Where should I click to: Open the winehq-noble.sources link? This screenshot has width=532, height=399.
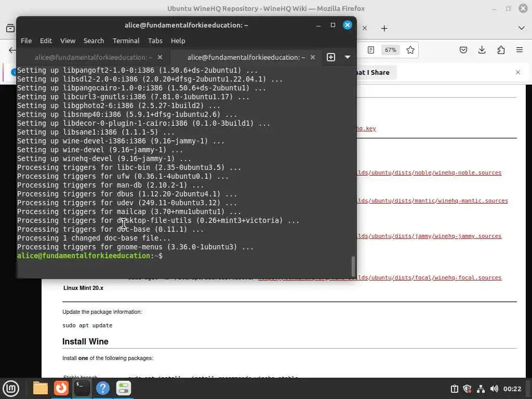(429, 172)
